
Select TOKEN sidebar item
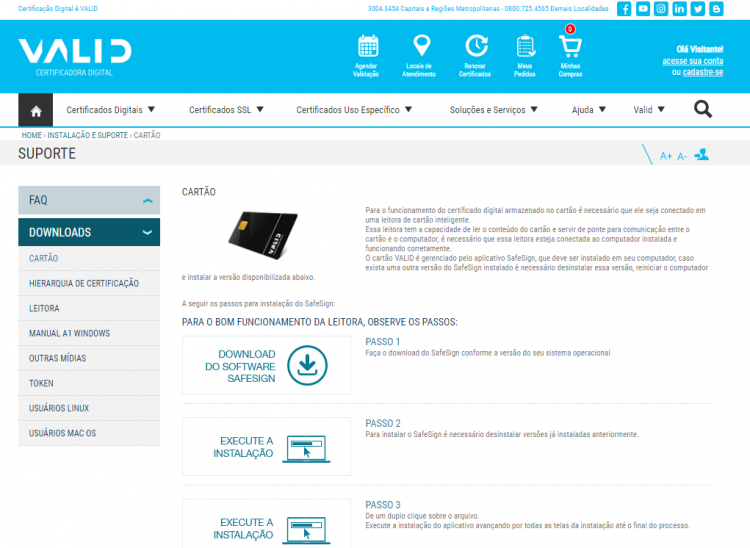(x=89, y=383)
